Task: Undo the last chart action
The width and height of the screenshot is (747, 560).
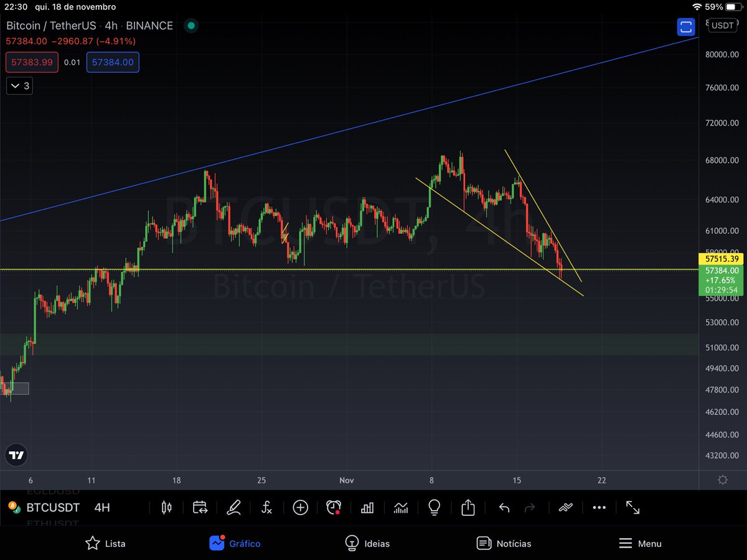Action: (504, 508)
